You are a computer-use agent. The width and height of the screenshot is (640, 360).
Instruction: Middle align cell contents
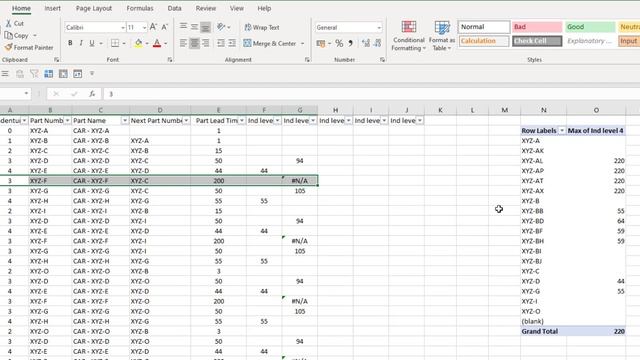pyautogui.click(x=194, y=27)
